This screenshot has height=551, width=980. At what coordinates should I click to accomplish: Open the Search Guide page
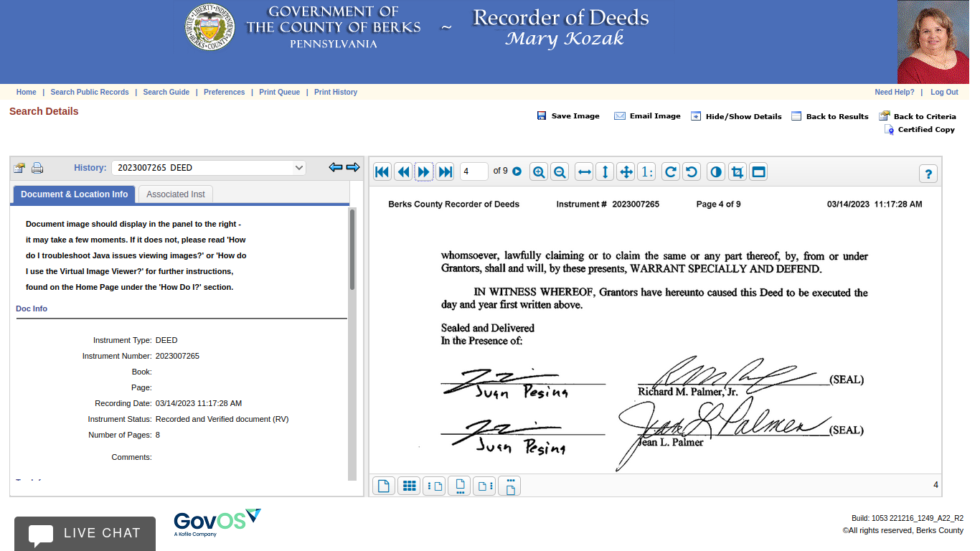click(x=166, y=92)
